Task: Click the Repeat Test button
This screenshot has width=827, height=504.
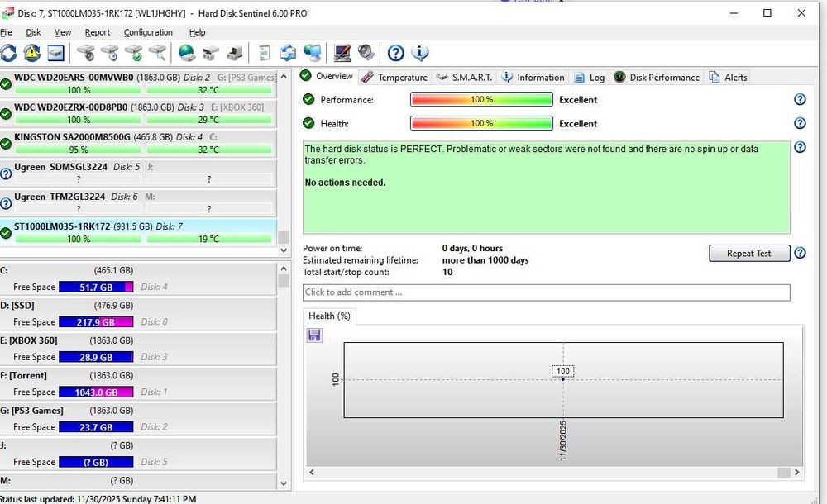Action: pos(749,253)
